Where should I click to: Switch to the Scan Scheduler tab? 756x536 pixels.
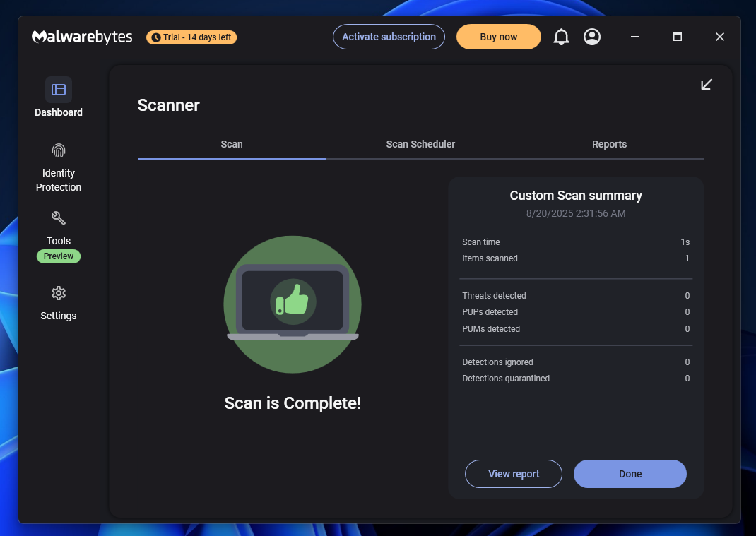[x=420, y=144]
